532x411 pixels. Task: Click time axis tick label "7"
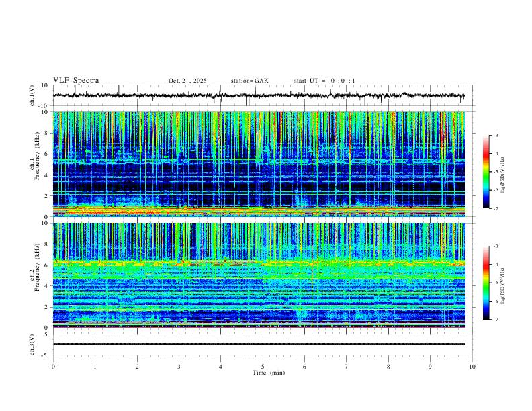[x=347, y=367]
